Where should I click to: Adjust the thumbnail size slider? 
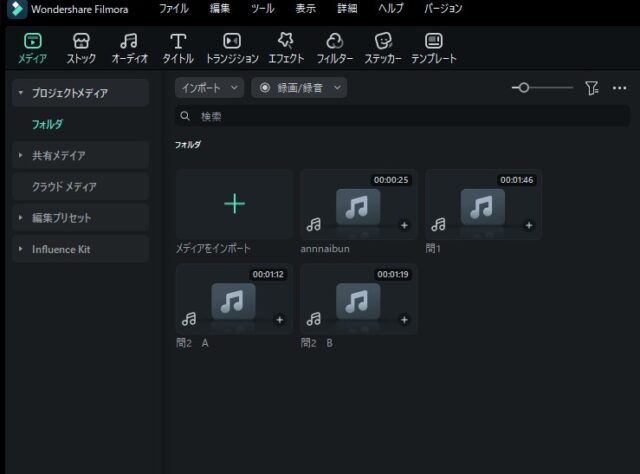tap(524, 88)
